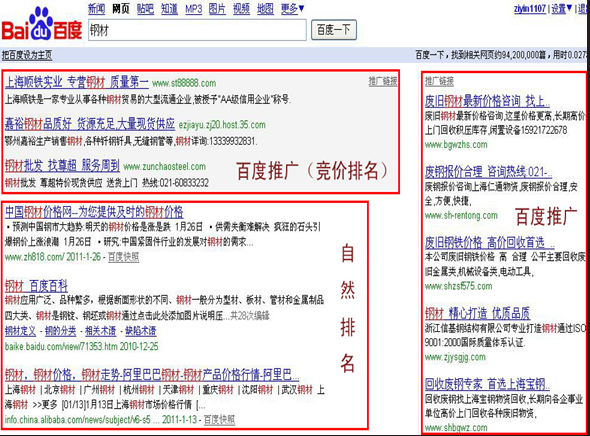
Task: Open the 视频 video tab
Action: [241, 9]
